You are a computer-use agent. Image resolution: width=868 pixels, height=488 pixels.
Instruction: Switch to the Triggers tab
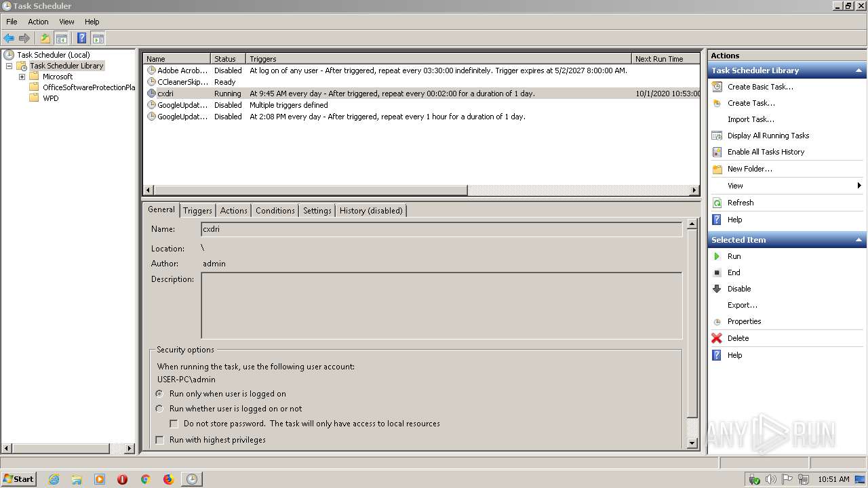pyautogui.click(x=197, y=211)
